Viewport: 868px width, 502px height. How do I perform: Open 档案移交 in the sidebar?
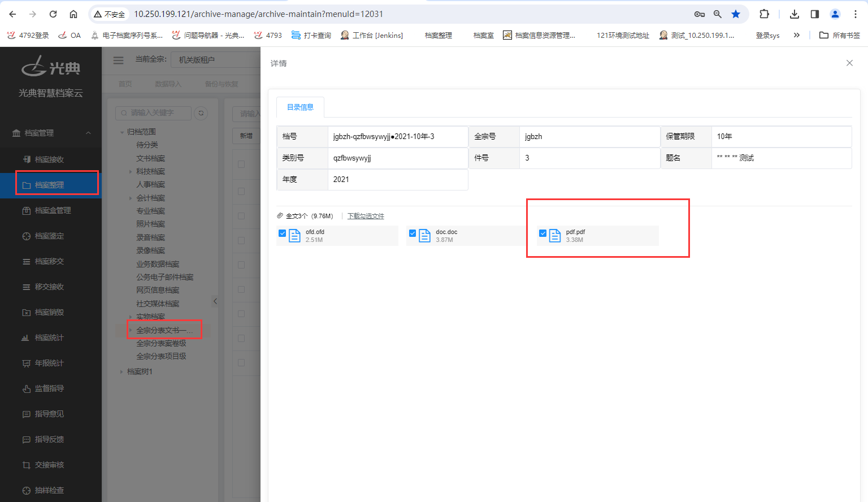[x=50, y=261]
